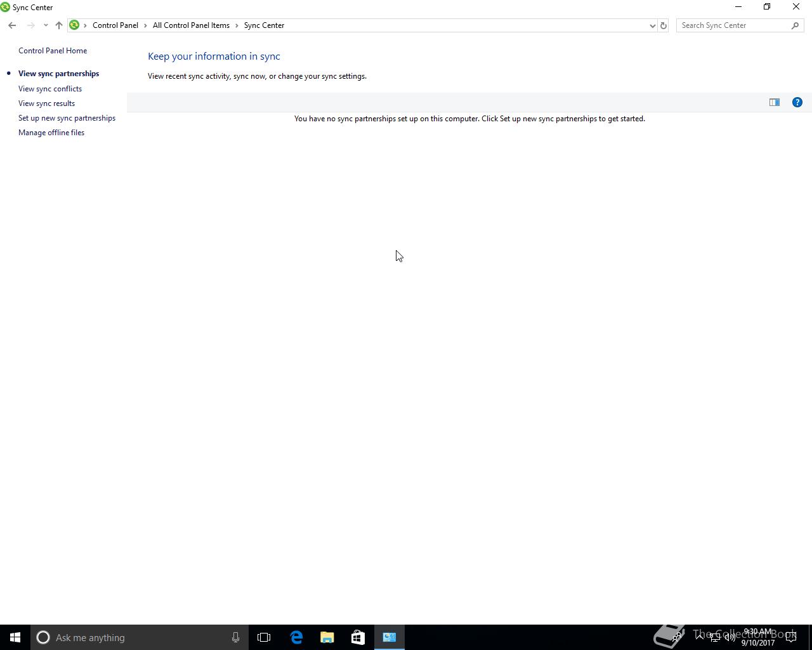Open Windows Store from taskbar
812x650 pixels.
358,637
